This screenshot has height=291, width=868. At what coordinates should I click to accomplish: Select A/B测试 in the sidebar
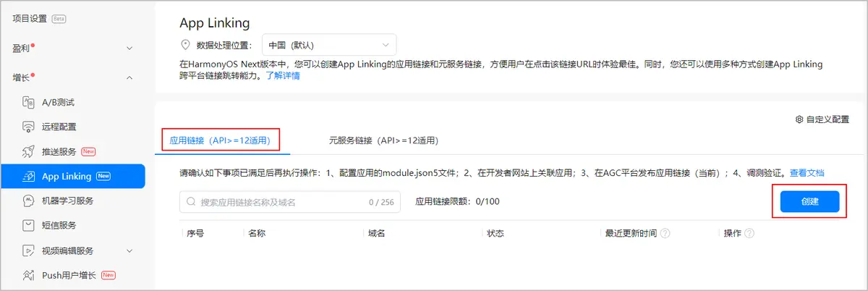coord(59,102)
